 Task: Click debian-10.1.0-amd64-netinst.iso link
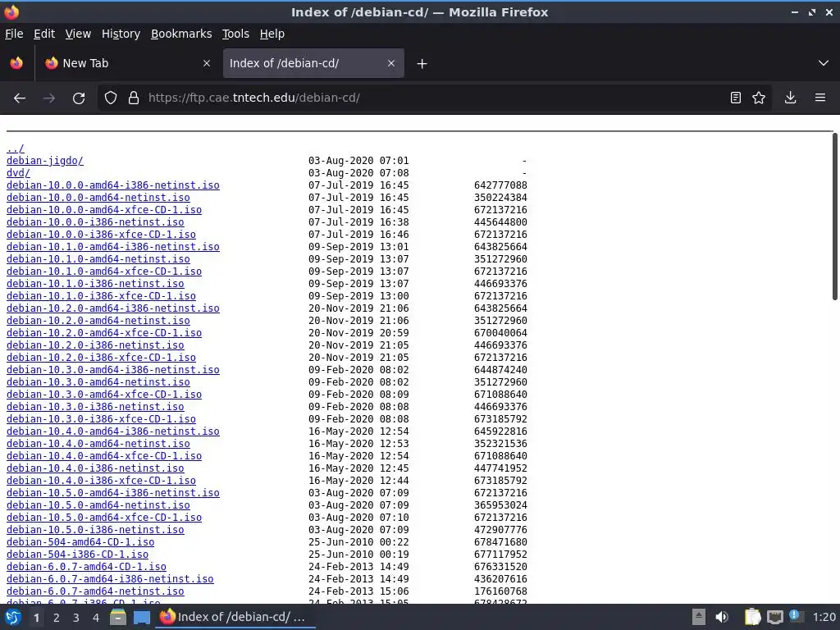[x=98, y=259]
